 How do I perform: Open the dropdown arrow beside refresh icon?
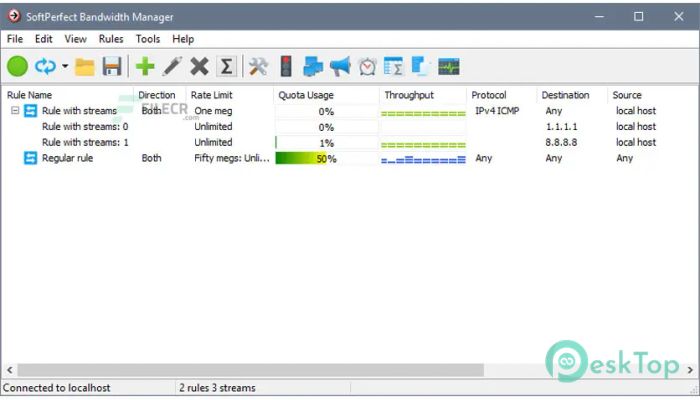pos(65,67)
